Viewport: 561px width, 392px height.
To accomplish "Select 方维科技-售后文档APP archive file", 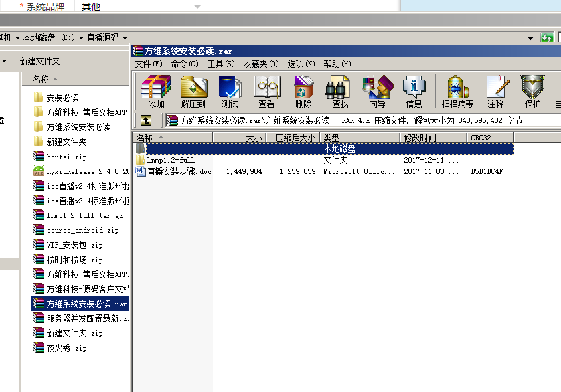I will 80,274.
